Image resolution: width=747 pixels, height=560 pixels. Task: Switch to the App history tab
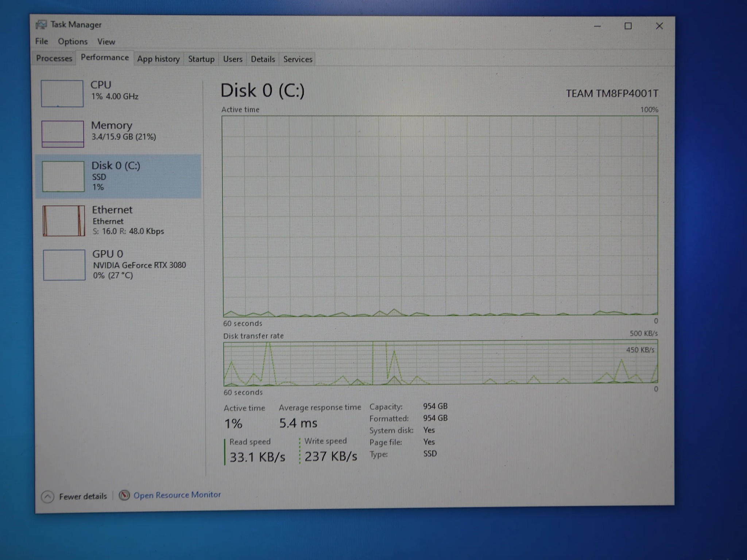click(158, 59)
